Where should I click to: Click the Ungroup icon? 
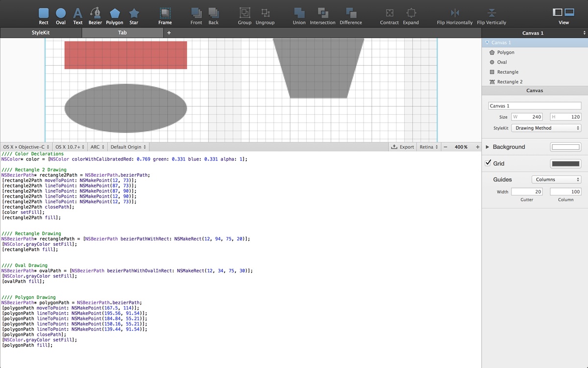(x=265, y=16)
